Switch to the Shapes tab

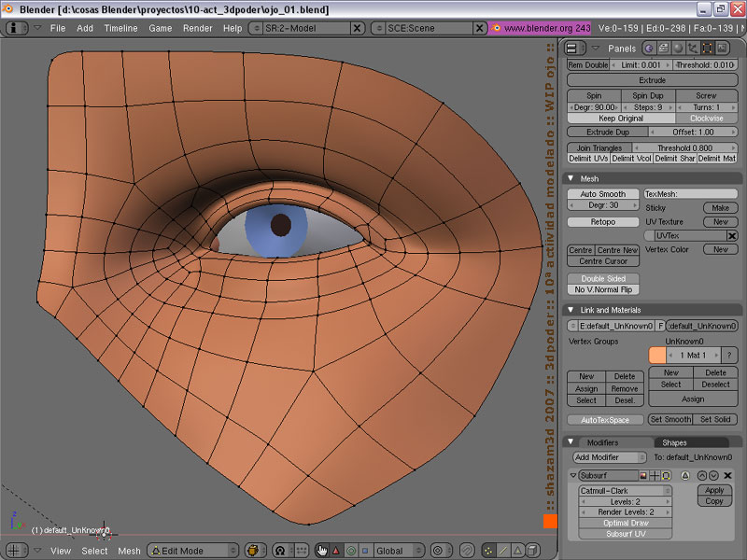tap(674, 442)
